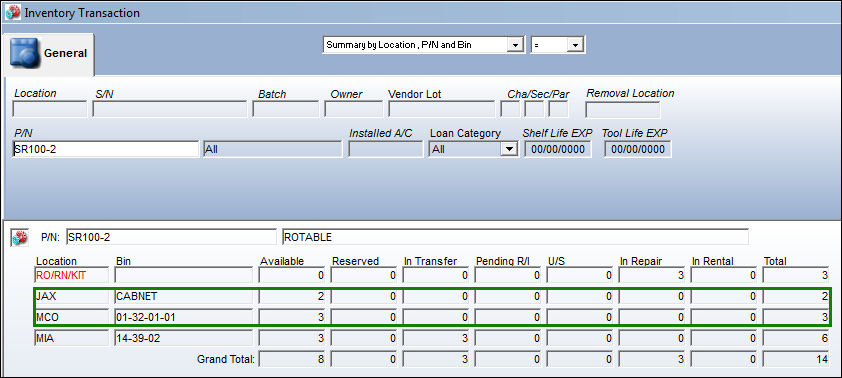842x378 pixels.
Task: Click the 14-39-02 bin cell
Action: pyautogui.click(x=183, y=338)
